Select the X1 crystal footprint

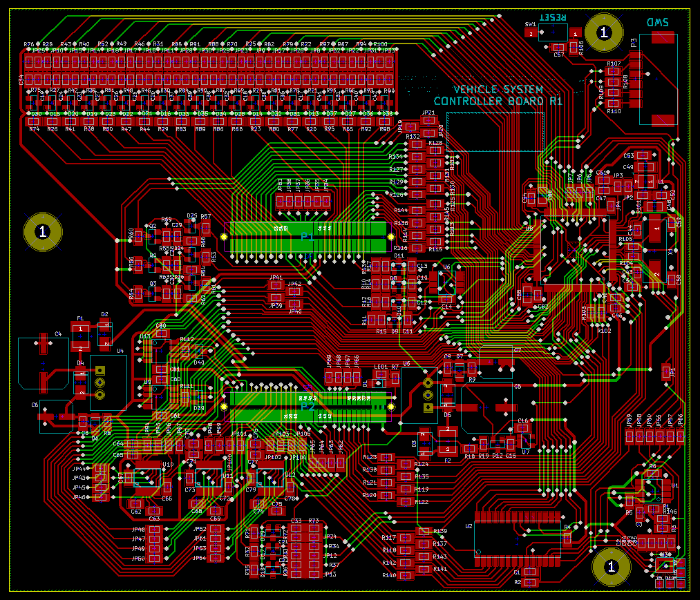pyautogui.click(x=655, y=251)
